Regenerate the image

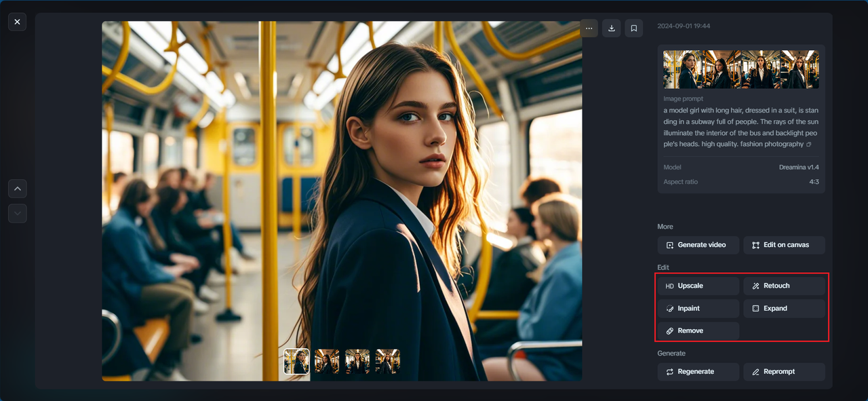[x=698, y=372]
